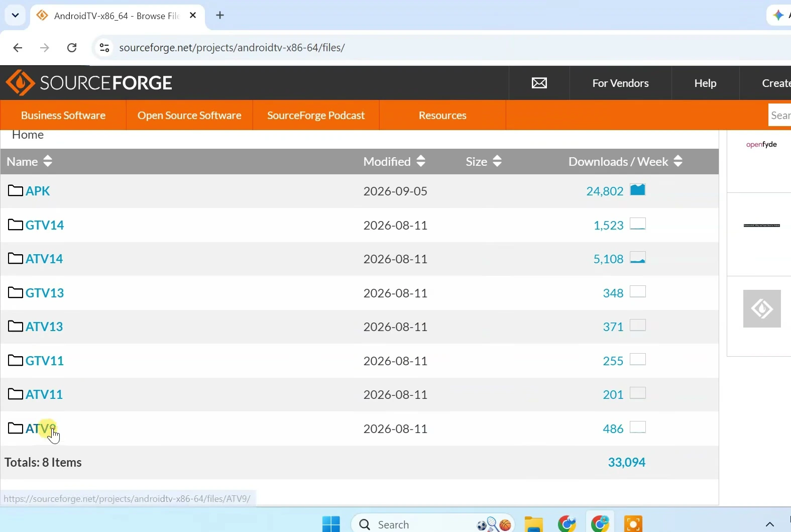View ATV14 download stats chart icon
The height and width of the screenshot is (532, 791).
pos(638,258)
